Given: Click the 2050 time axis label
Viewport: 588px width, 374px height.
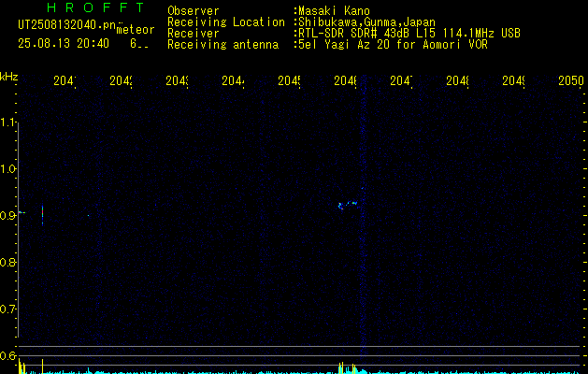Looking at the screenshot, I should click(571, 80).
